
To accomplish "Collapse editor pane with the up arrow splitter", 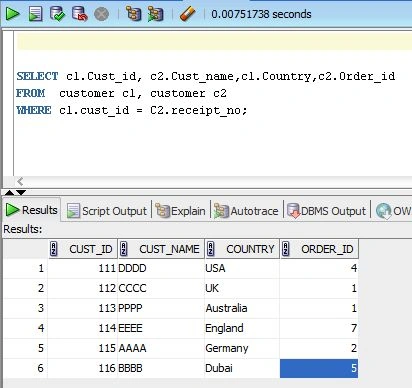I will [x=9, y=192].
